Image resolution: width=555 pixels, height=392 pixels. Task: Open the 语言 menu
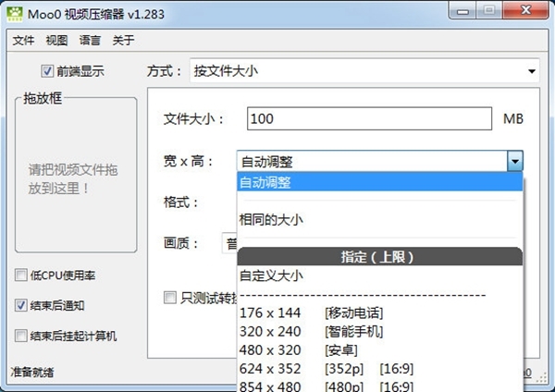(91, 41)
